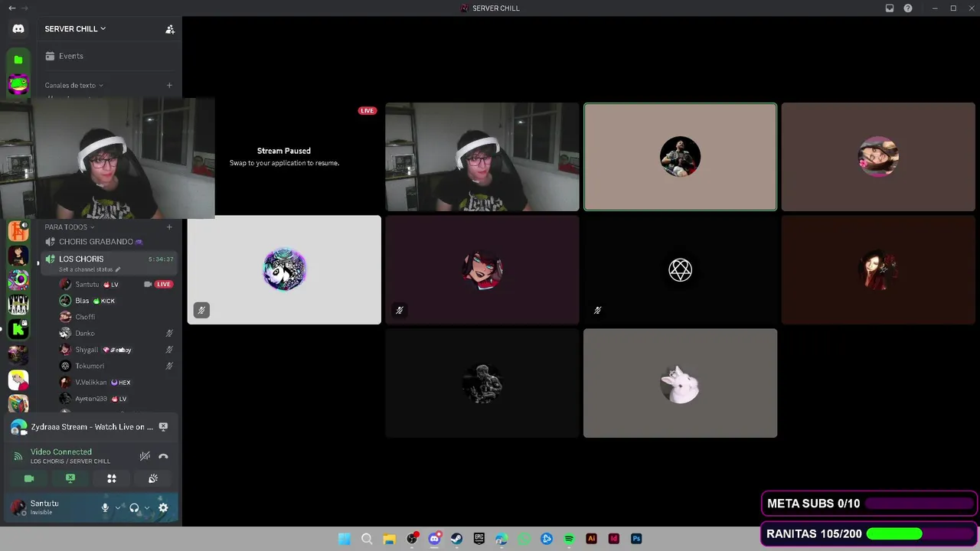Select the unicorn avatar video tile

pos(284,270)
